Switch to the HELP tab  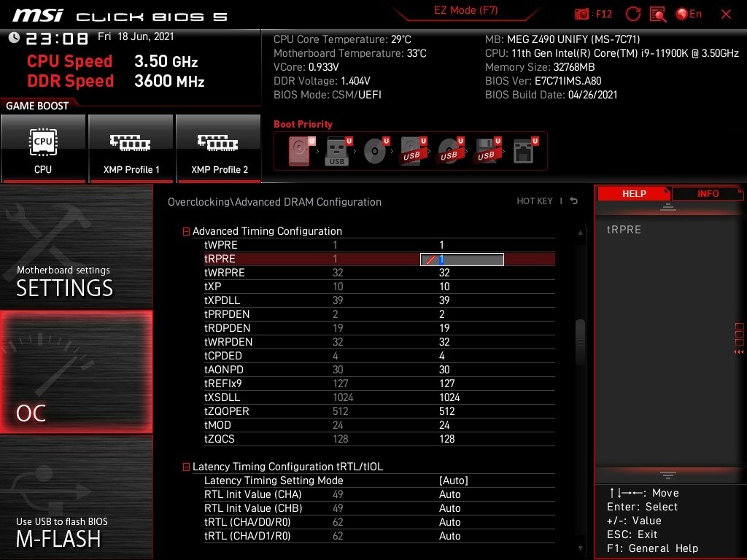(634, 193)
